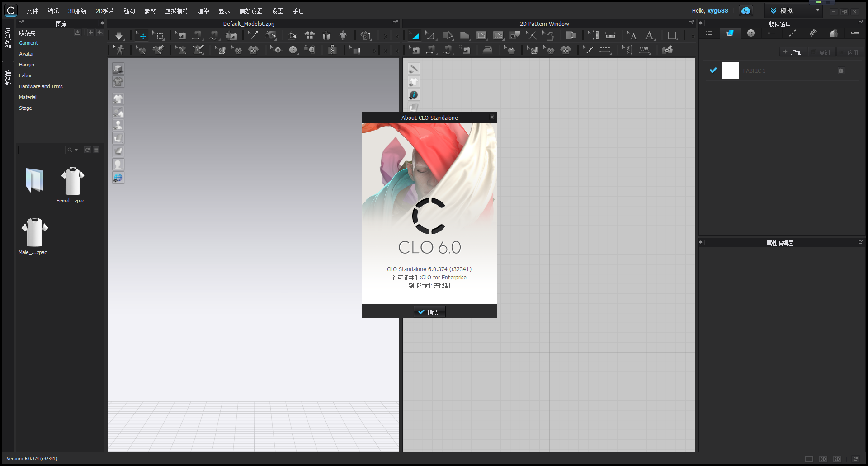Open the Male_...zpac garment thumbnail
The height and width of the screenshot is (466, 868).
click(34, 232)
